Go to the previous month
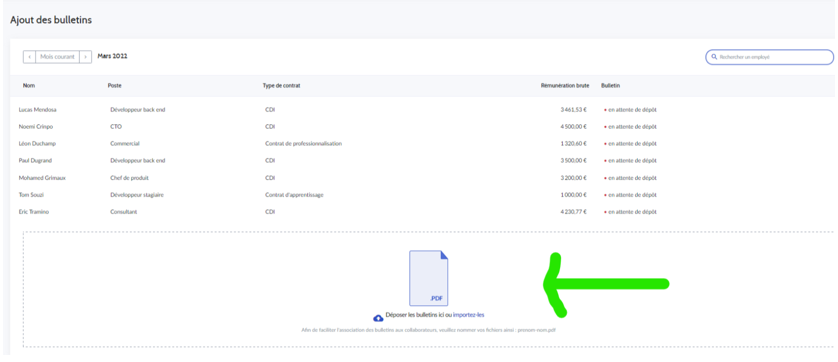Viewport: 838px width, 362px height. [x=29, y=57]
